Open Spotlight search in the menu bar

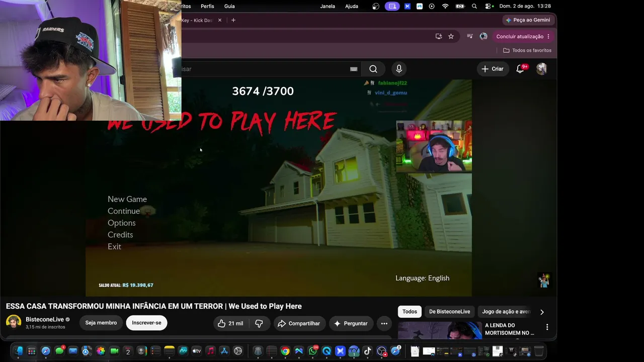coord(474,6)
